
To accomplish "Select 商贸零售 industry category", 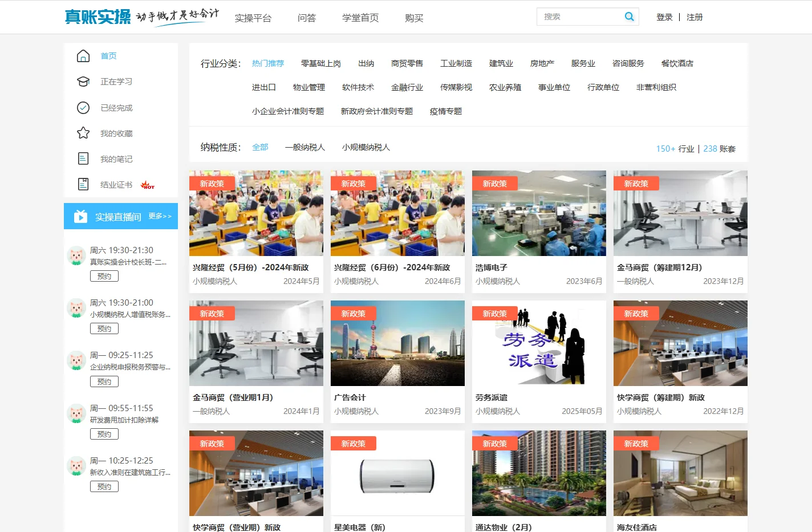I will coord(407,63).
